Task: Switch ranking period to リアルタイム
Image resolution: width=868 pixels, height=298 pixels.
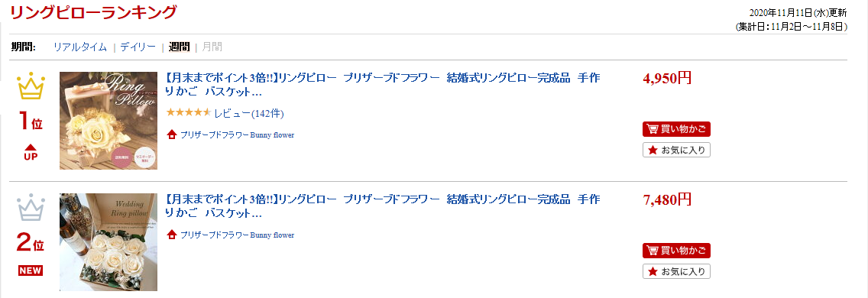Action: pyautogui.click(x=79, y=47)
